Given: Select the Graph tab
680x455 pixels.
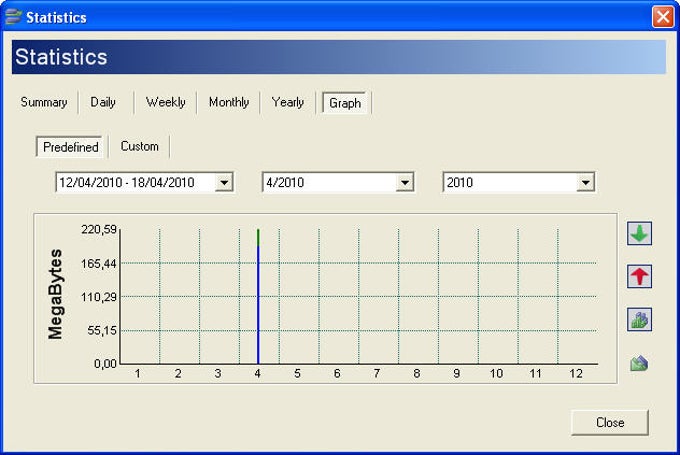Looking at the screenshot, I should pyautogui.click(x=345, y=103).
